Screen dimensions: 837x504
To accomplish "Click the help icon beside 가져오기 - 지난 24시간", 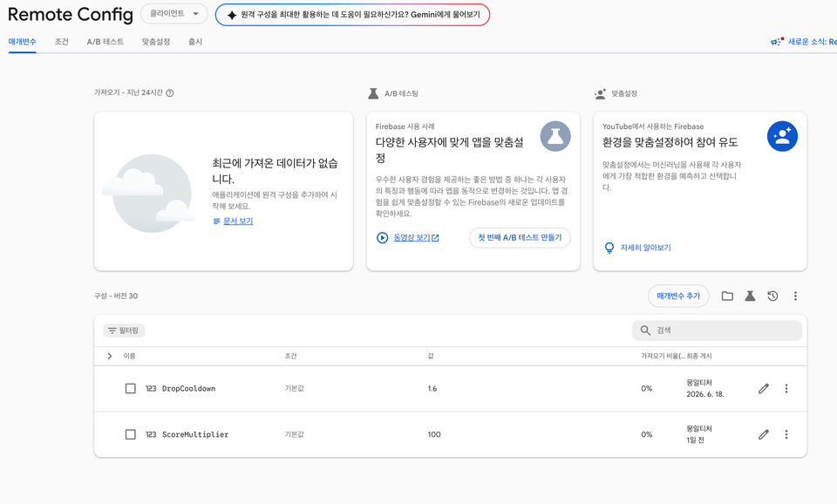I will pos(170,93).
